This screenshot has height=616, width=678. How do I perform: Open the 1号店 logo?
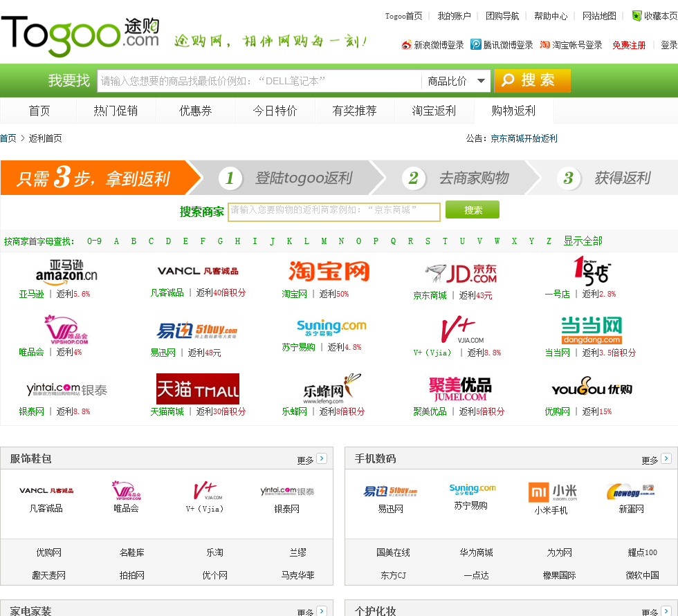[x=592, y=271]
